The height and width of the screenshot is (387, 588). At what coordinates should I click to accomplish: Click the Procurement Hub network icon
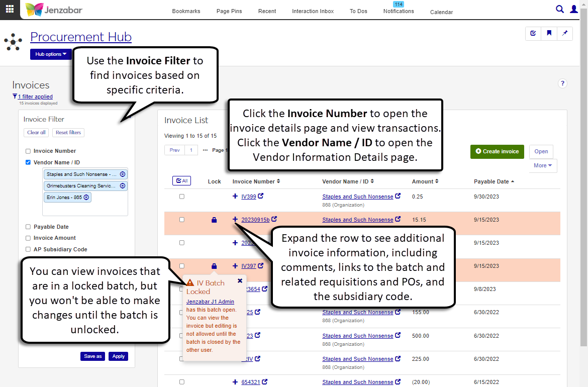(13, 42)
